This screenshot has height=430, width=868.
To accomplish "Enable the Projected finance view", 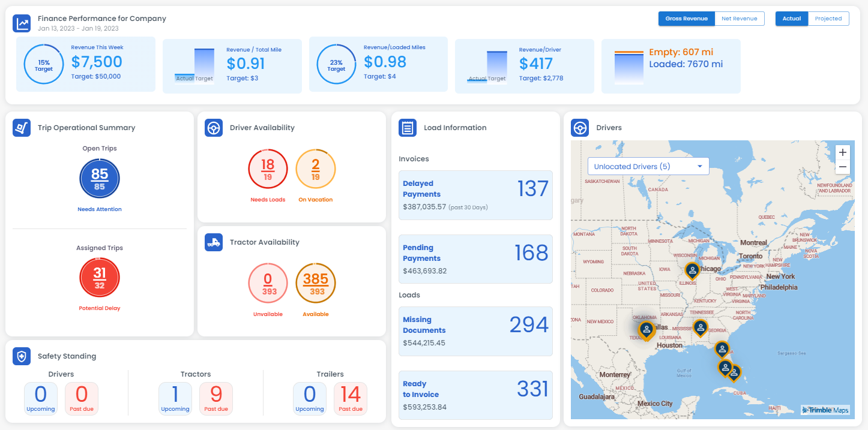I will click(x=828, y=19).
